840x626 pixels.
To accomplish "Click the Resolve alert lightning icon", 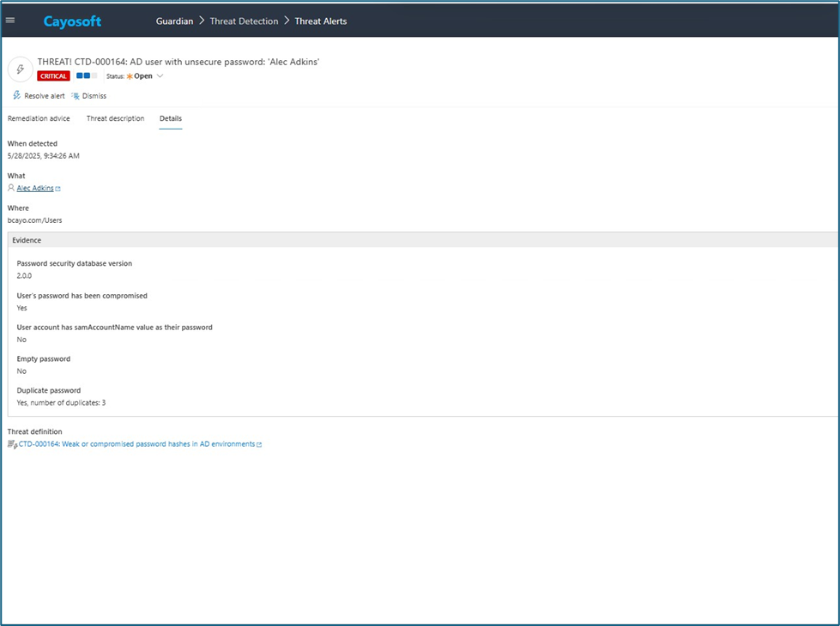I will click(x=16, y=95).
